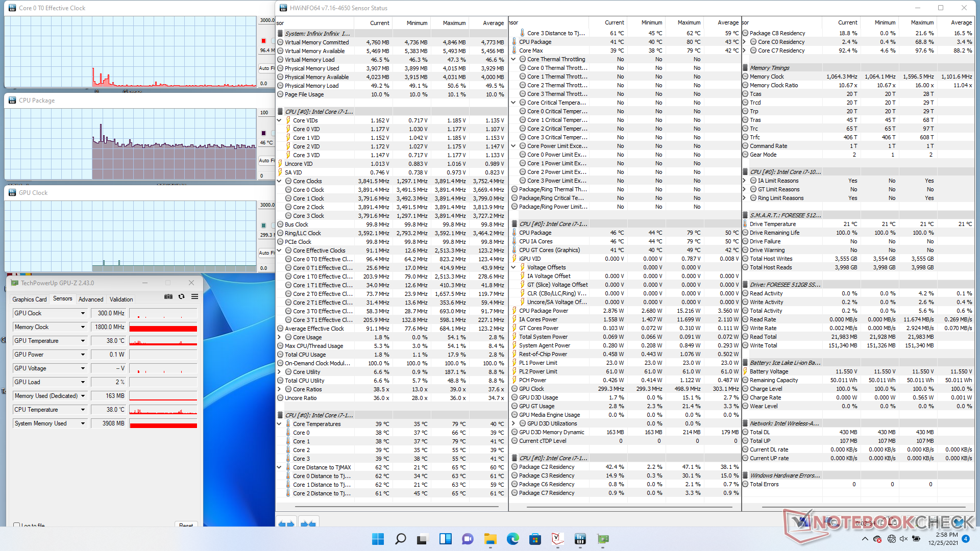Viewport: 980px width, 551px height.
Task: Click the battery tray icon
Action: point(916,539)
